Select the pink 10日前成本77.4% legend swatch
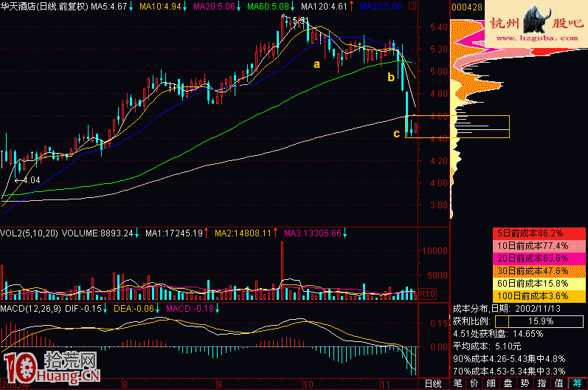Screen dimensions: 588x390 [539, 246]
